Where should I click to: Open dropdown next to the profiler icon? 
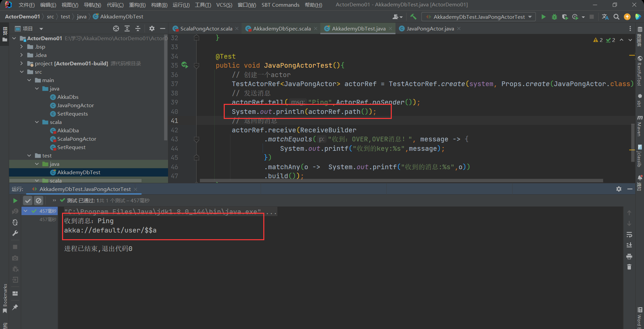pyautogui.click(x=583, y=17)
